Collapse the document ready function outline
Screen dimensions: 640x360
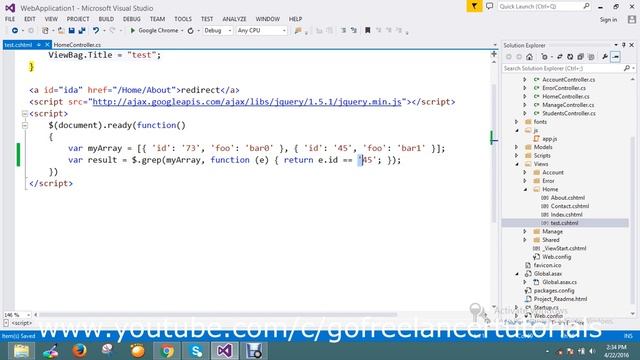pos(25,125)
